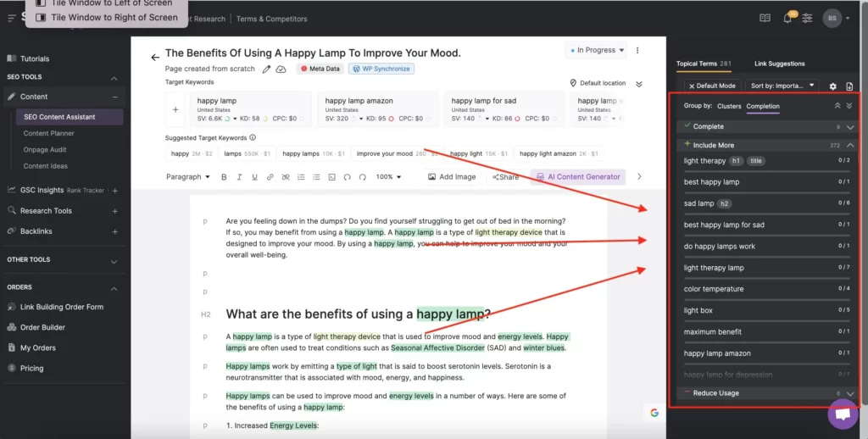Open the In Progress status dropdown

(x=598, y=51)
